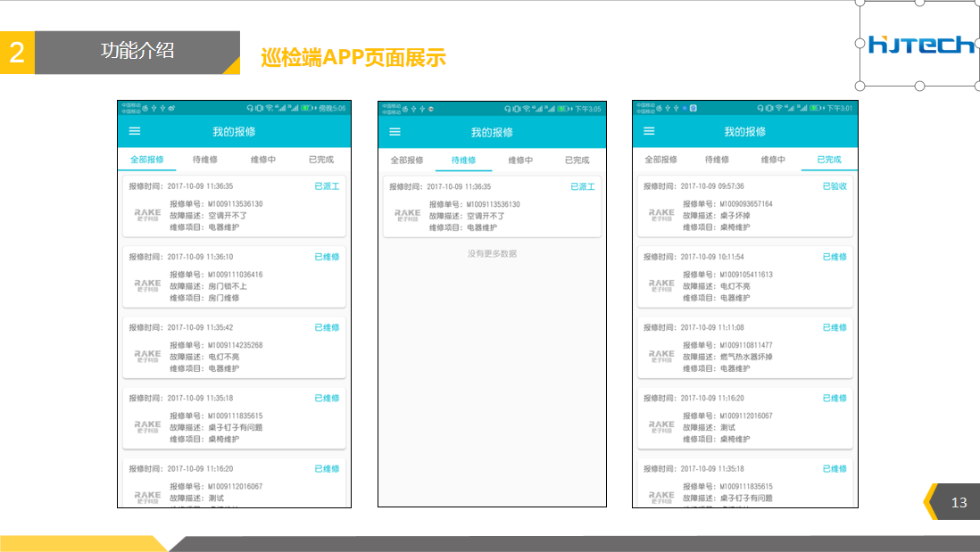Switch to 待维修 tab in the left phone

[x=204, y=160]
